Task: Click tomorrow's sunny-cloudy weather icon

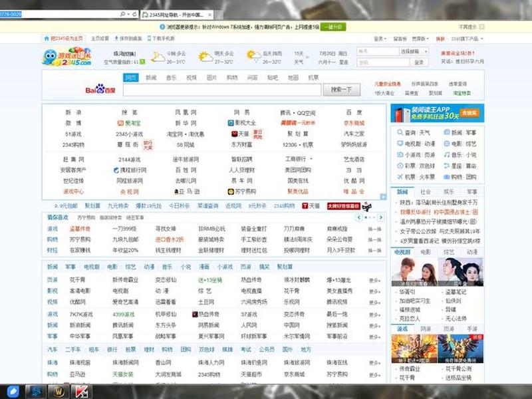Action: (x=205, y=57)
